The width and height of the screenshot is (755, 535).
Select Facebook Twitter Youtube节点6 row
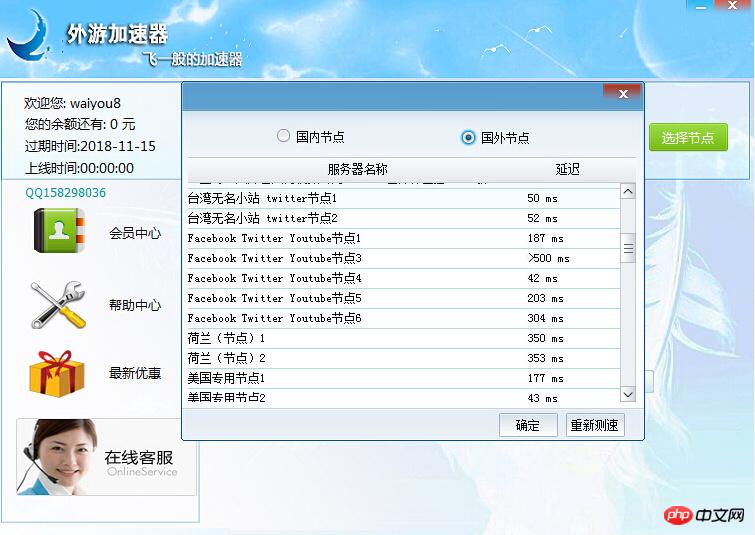tap(404, 318)
